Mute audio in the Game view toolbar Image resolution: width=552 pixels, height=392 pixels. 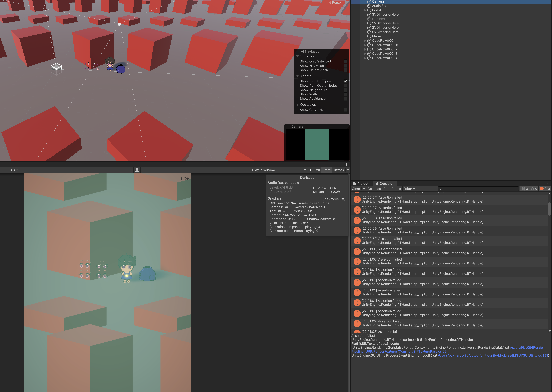pyautogui.click(x=311, y=170)
